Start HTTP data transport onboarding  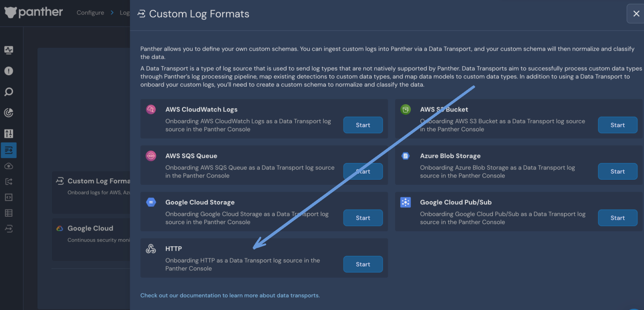point(363,264)
